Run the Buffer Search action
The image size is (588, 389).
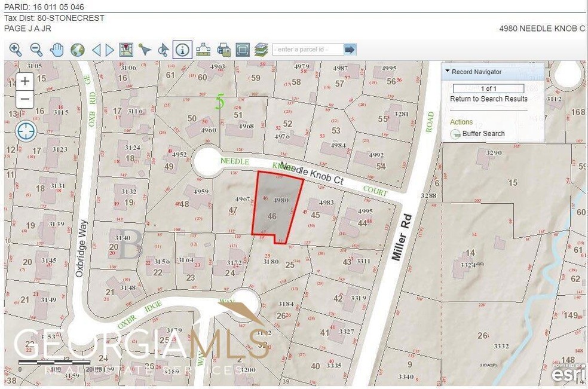[483, 134]
